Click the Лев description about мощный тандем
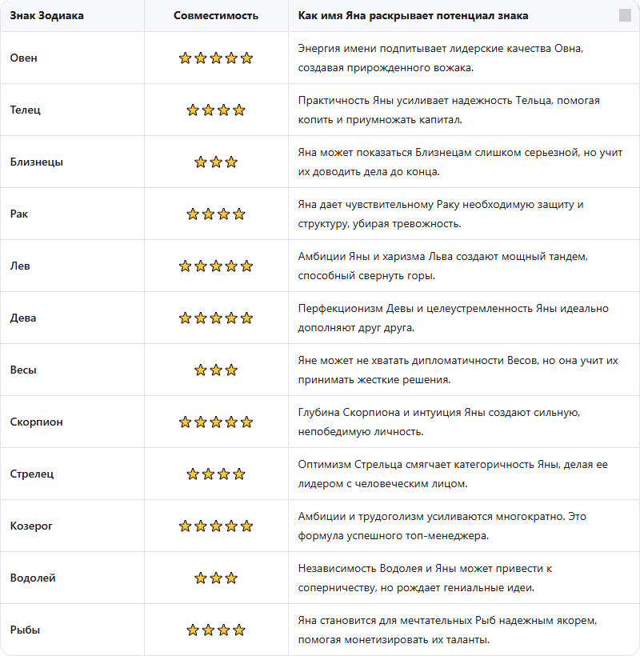This screenshot has height=656, width=644. pos(442,266)
